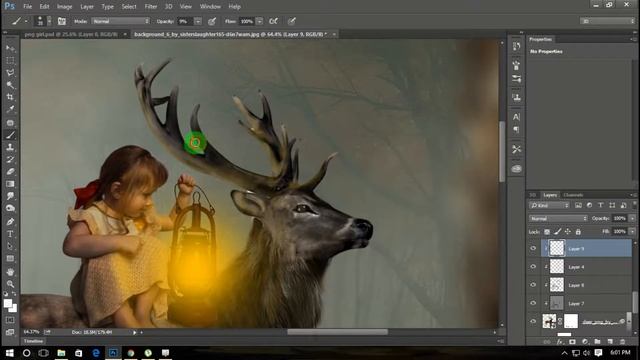Viewport: 640px width, 360px height.
Task: Open the File menu
Action: pyautogui.click(x=27, y=7)
